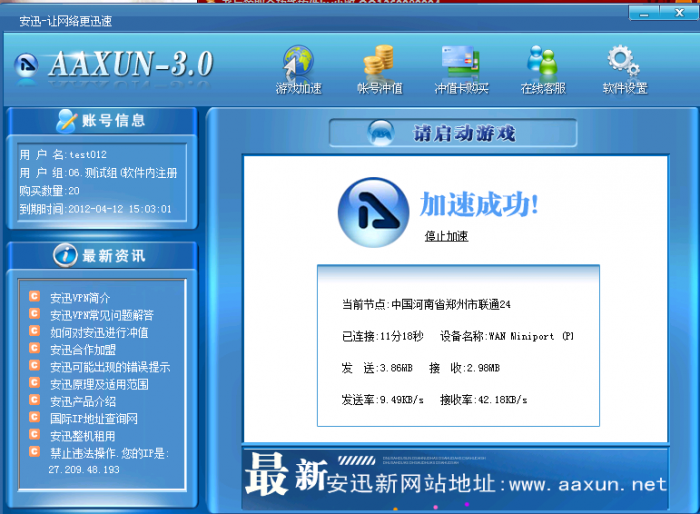
Task: Minimize the AAXUN window
Action: coord(644,13)
